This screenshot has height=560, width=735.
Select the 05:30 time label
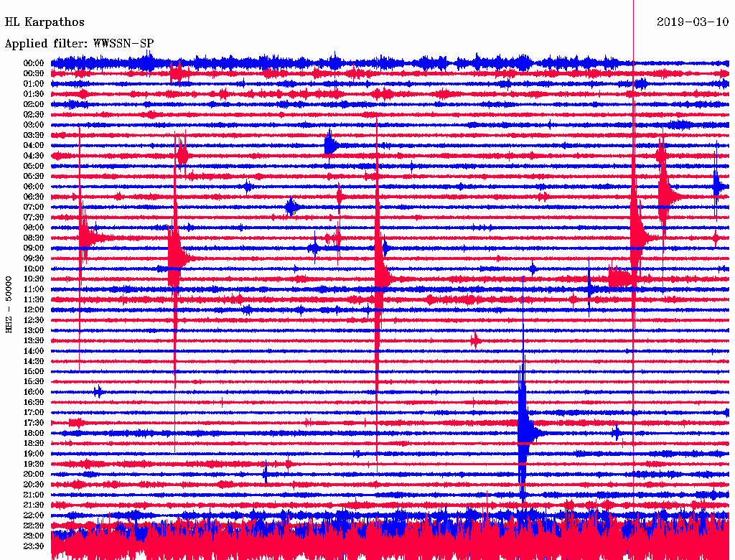(x=34, y=176)
